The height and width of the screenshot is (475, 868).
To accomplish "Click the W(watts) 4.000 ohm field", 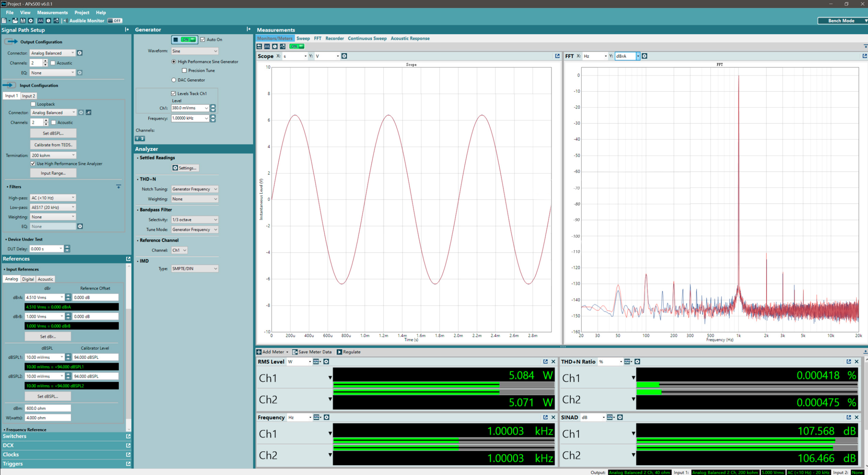I will tap(48, 418).
